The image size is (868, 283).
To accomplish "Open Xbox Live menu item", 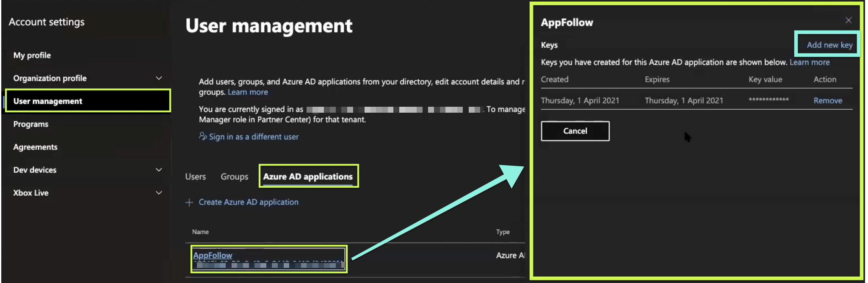I will coord(31,193).
